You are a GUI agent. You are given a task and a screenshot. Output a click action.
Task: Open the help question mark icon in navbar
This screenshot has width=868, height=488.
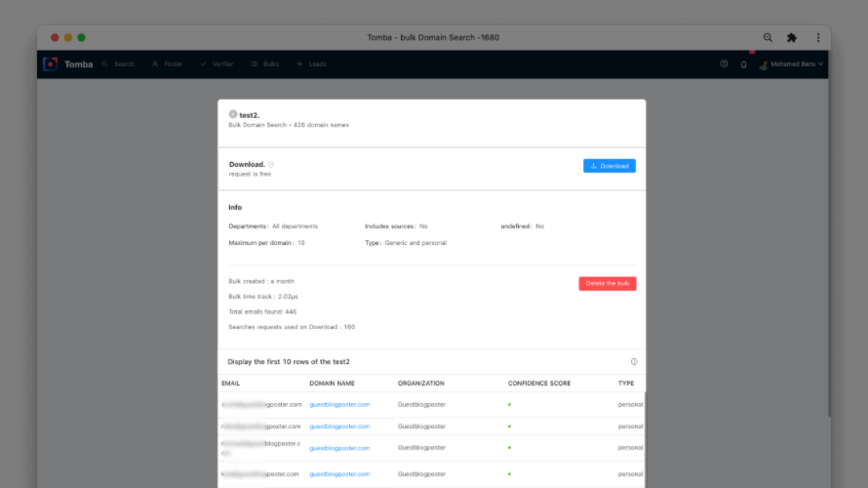(724, 64)
